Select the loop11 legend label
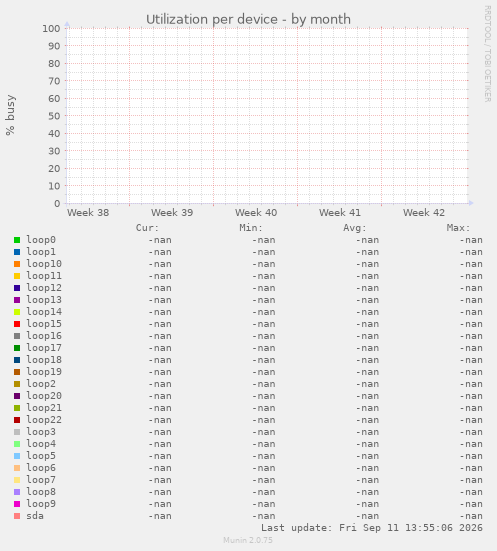This screenshot has height=551, width=497. [44, 276]
